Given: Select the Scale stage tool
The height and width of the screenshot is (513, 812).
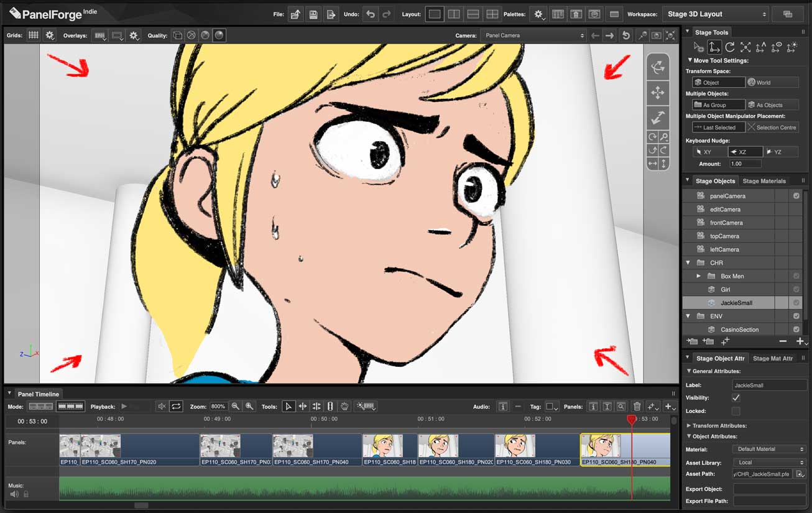Looking at the screenshot, I should (745, 47).
